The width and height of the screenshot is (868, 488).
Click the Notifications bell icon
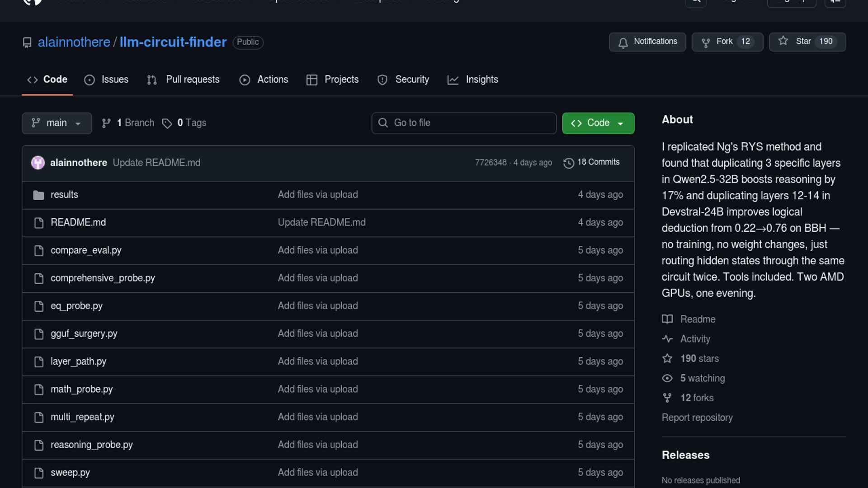623,42
